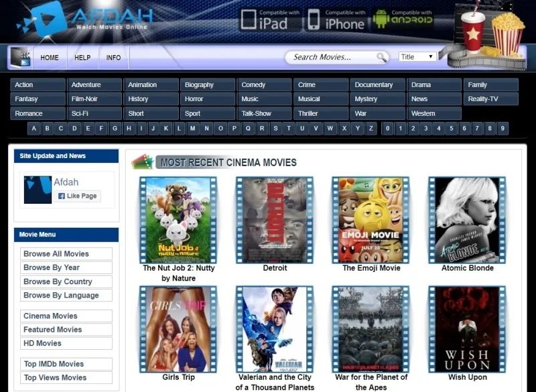
Task: Open the HELP menu item
Action: coord(82,58)
